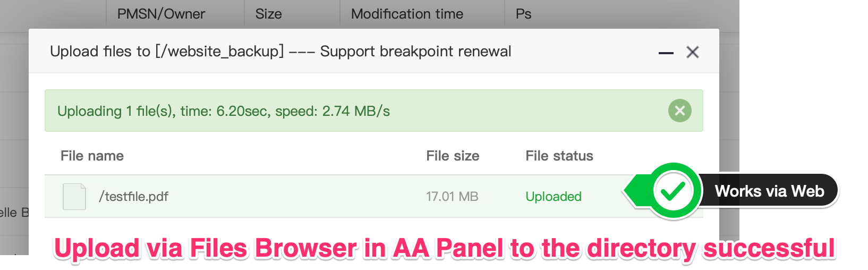The height and width of the screenshot is (270, 868).
Task: Click the [/website_backup] path in dialog title
Action: pos(219,51)
